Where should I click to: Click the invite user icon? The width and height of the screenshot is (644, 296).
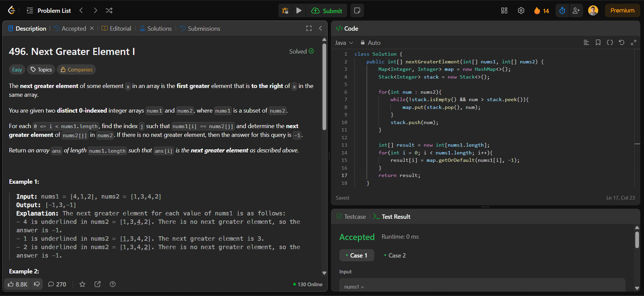(x=577, y=11)
